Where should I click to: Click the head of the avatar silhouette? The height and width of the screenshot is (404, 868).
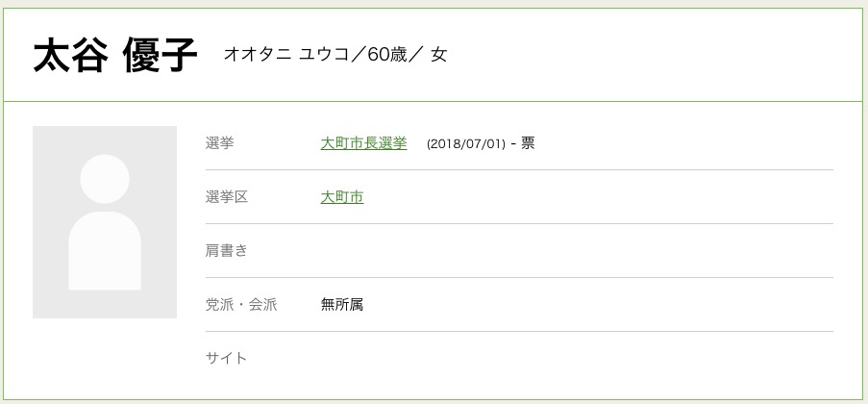pyautogui.click(x=105, y=179)
